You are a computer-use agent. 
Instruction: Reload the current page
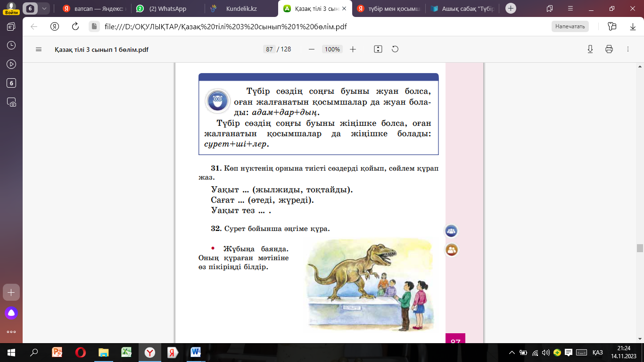(x=75, y=26)
